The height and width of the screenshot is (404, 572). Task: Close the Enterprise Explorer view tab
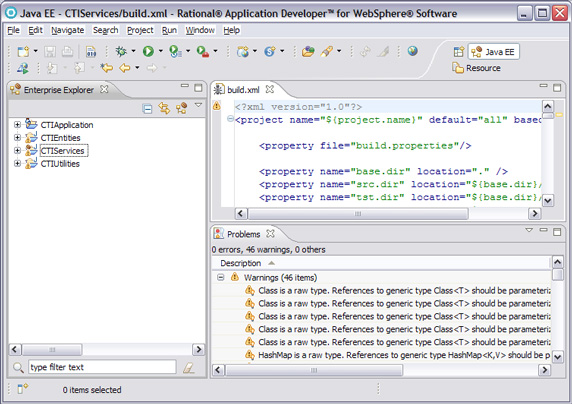click(104, 89)
